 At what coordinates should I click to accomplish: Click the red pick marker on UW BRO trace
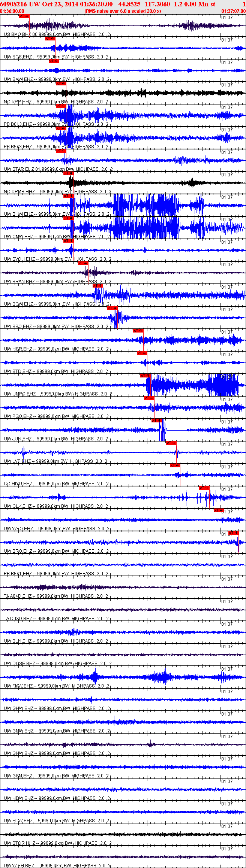(x=234, y=533)
